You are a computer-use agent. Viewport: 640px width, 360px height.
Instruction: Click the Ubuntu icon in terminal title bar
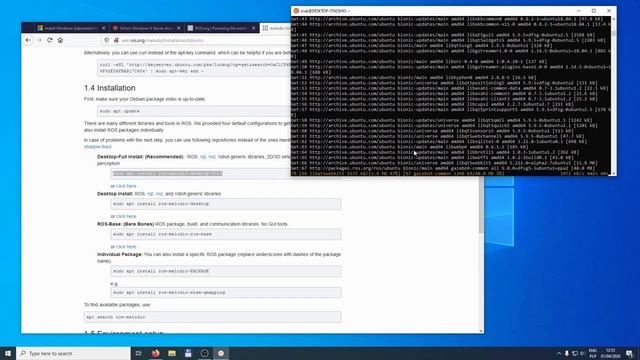point(296,11)
